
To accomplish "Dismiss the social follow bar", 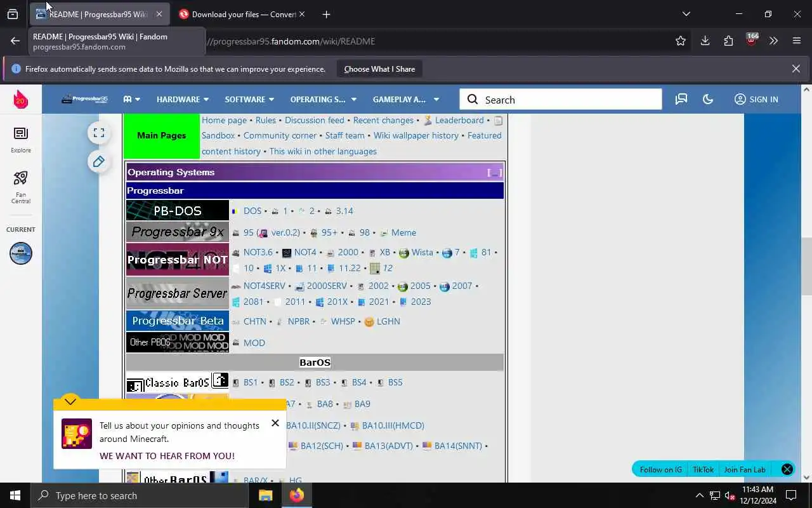I will pyautogui.click(x=787, y=469).
